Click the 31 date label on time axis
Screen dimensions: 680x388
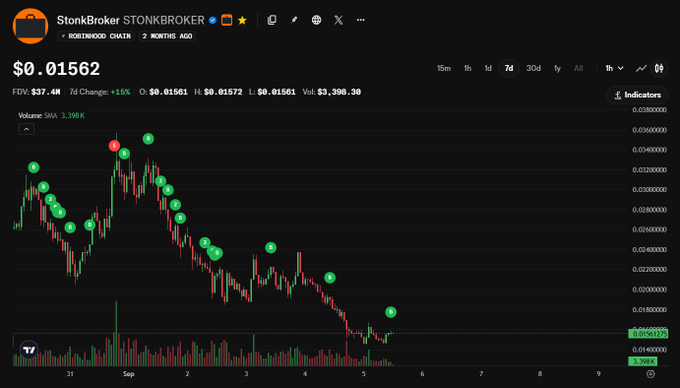70,374
